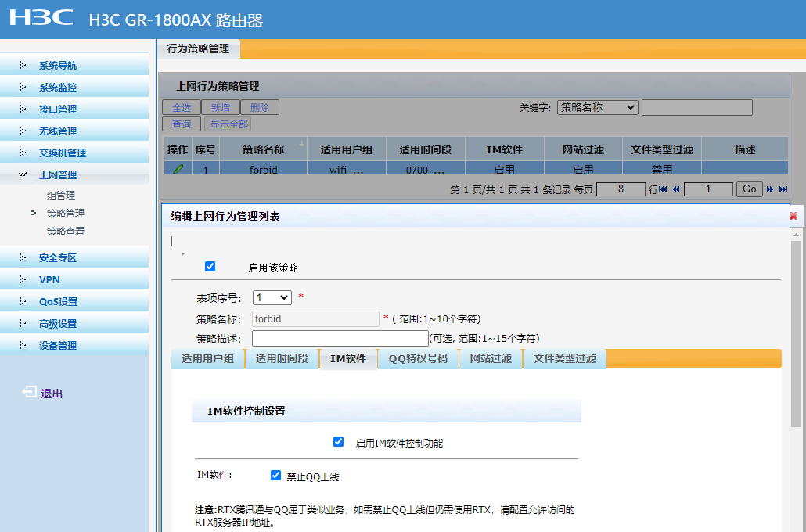Switch to QQ特权号码 tab

coord(418,359)
